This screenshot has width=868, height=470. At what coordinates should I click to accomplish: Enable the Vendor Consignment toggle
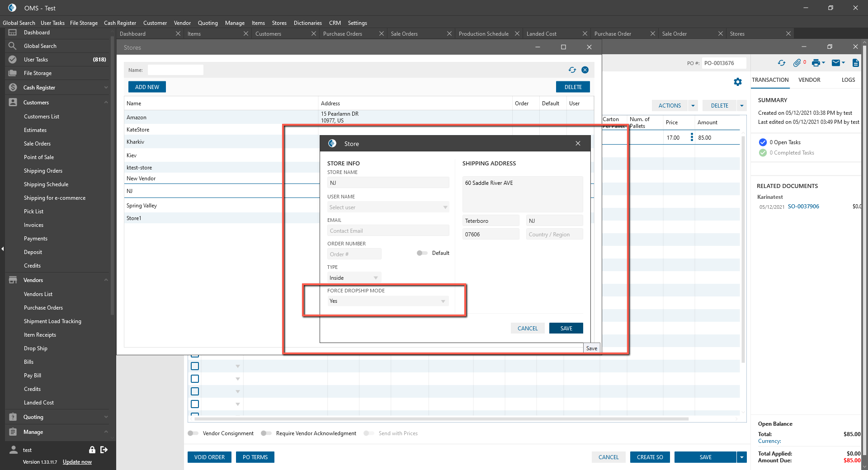point(193,433)
